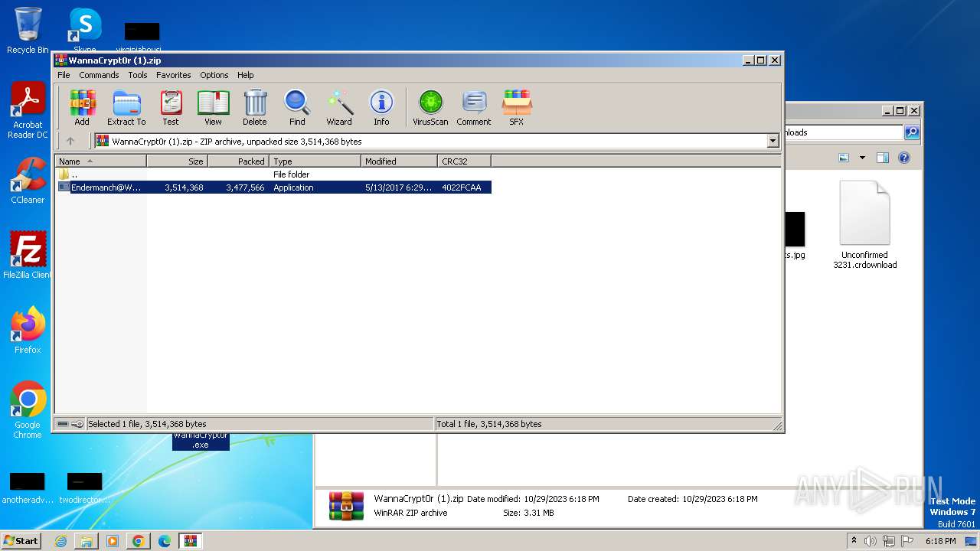The height and width of the screenshot is (551, 980).
Task: Sort by the Size column header
Action: (x=178, y=161)
